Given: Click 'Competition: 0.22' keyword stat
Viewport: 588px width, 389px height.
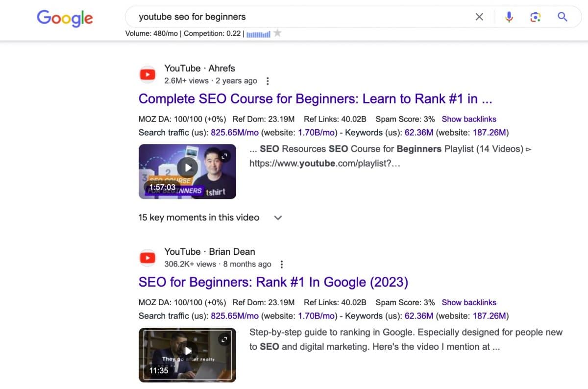Looking at the screenshot, I should [212, 34].
